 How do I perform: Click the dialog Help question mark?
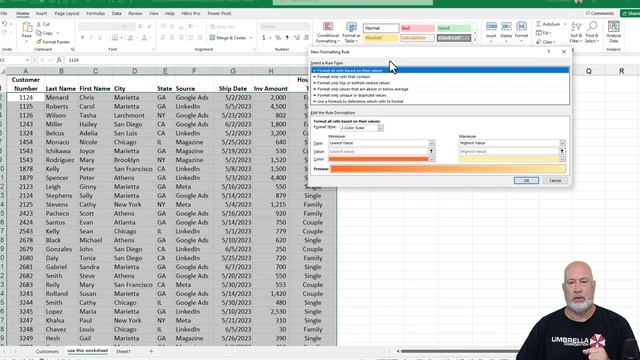pyautogui.click(x=549, y=52)
